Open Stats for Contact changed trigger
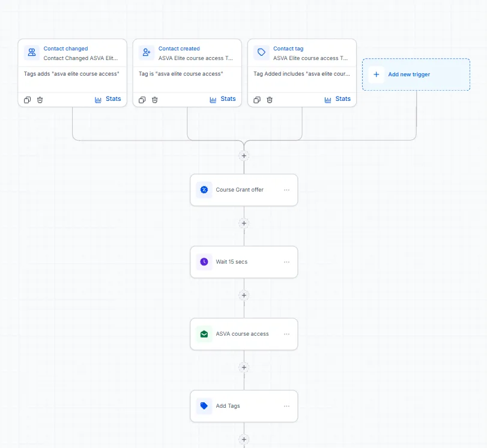The image size is (487, 448). [107, 99]
